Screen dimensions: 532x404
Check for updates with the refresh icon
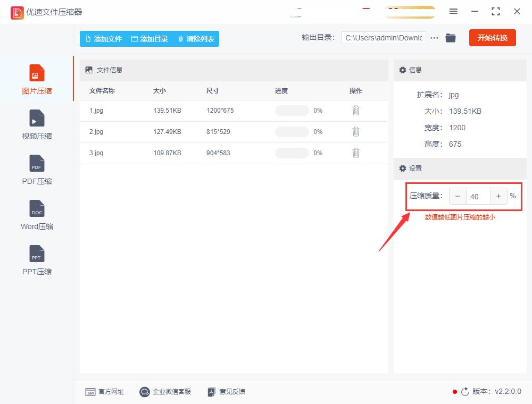coord(465,392)
